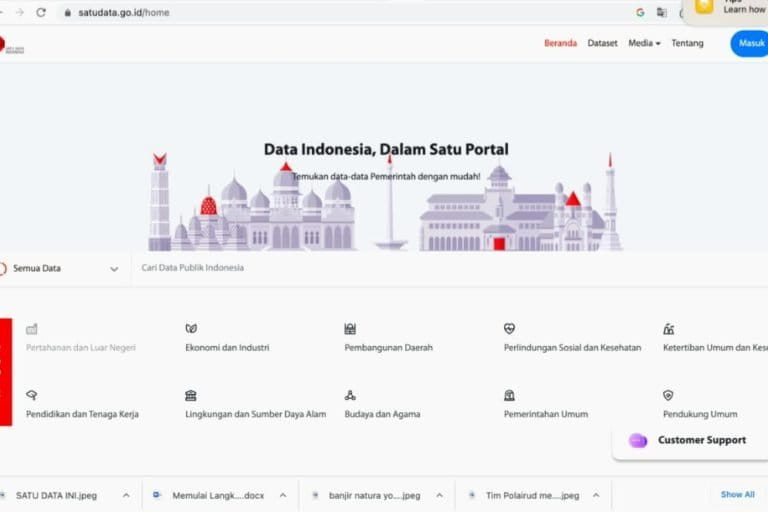
Task: Open the Lingkungan dan Sumber Daya Alam icon
Action: [191, 395]
